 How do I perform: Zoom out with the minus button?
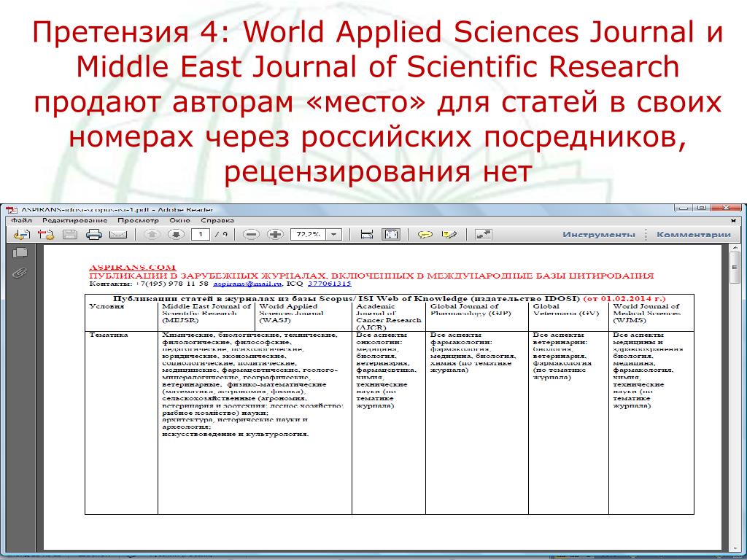pyautogui.click(x=251, y=234)
